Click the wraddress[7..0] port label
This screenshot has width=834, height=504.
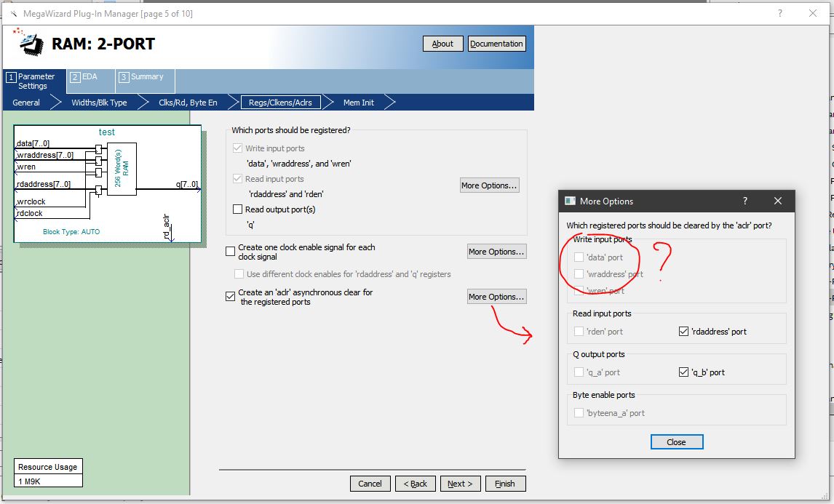(45, 155)
